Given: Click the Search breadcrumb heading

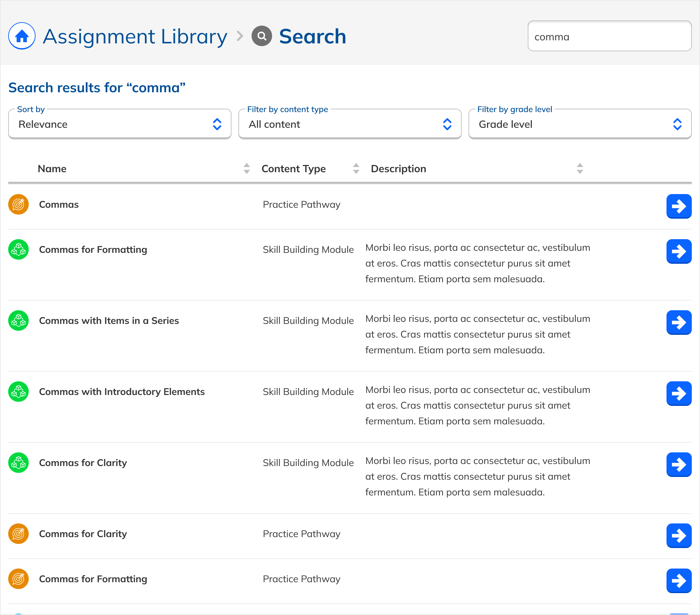Looking at the screenshot, I should coord(312,36).
